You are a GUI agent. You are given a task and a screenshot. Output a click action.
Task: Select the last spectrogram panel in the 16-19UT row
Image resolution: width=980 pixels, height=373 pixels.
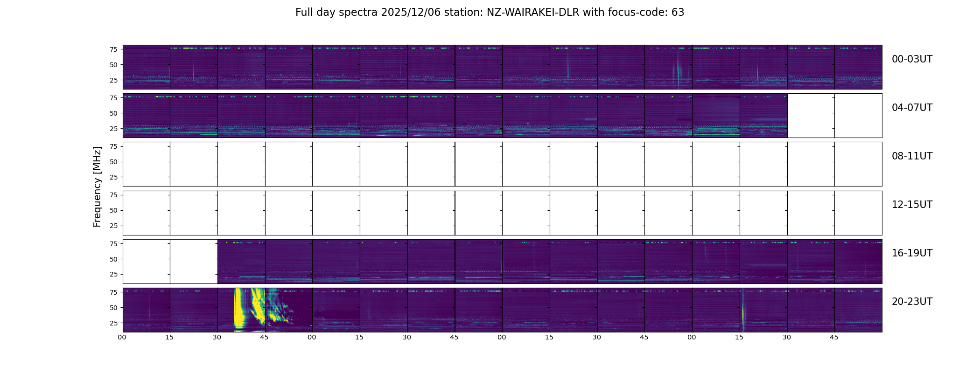858,262
